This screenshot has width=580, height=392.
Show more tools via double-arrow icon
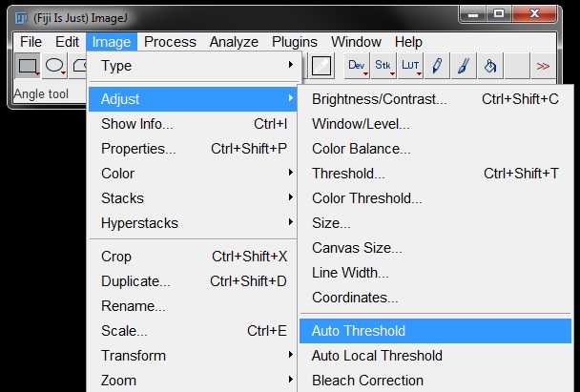point(543,66)
